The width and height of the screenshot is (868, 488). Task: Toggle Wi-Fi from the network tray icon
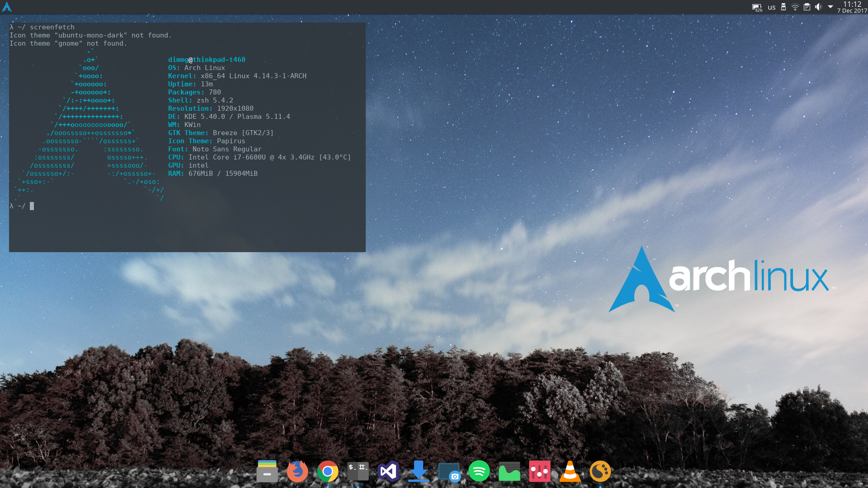(794, 7)
